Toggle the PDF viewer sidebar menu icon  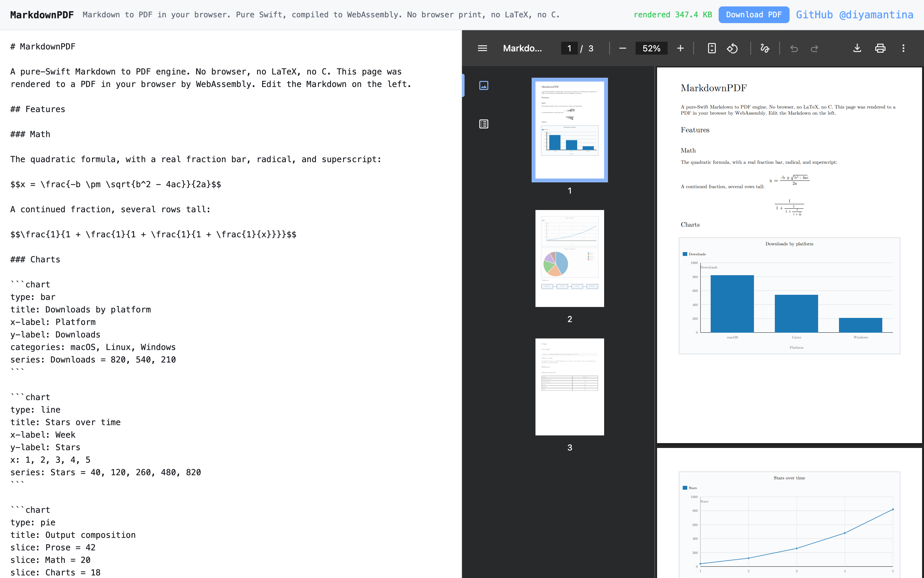point(482,48)
